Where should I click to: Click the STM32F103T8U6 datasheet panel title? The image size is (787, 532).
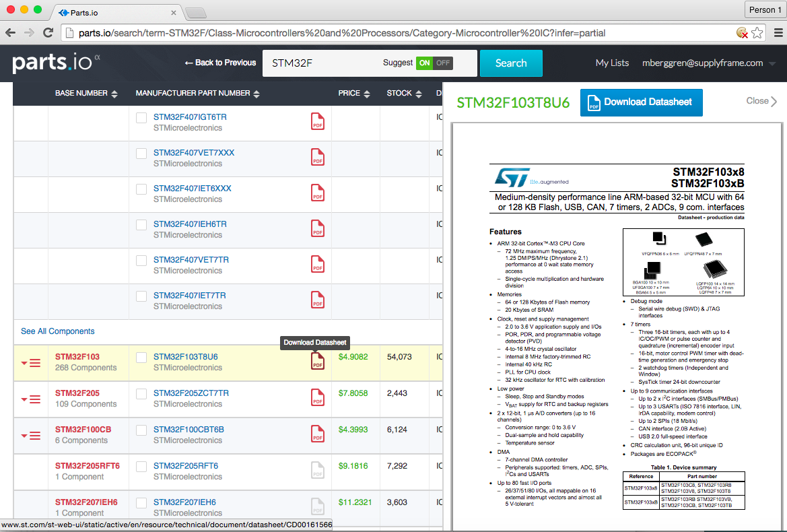(x=513, y=103)
